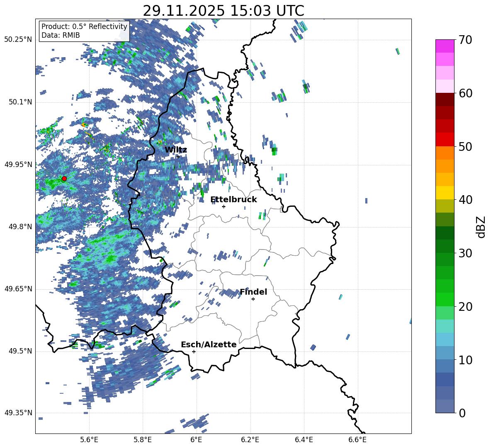Click the 'Data: RMIB' text

pos(61,35)
